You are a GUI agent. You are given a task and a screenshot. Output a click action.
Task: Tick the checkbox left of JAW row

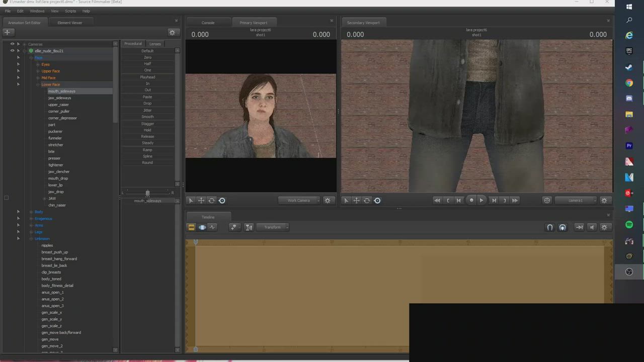pos(6,198)
